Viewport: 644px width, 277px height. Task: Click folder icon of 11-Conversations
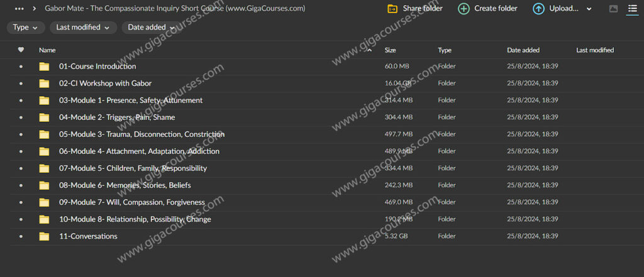(44, 237)
